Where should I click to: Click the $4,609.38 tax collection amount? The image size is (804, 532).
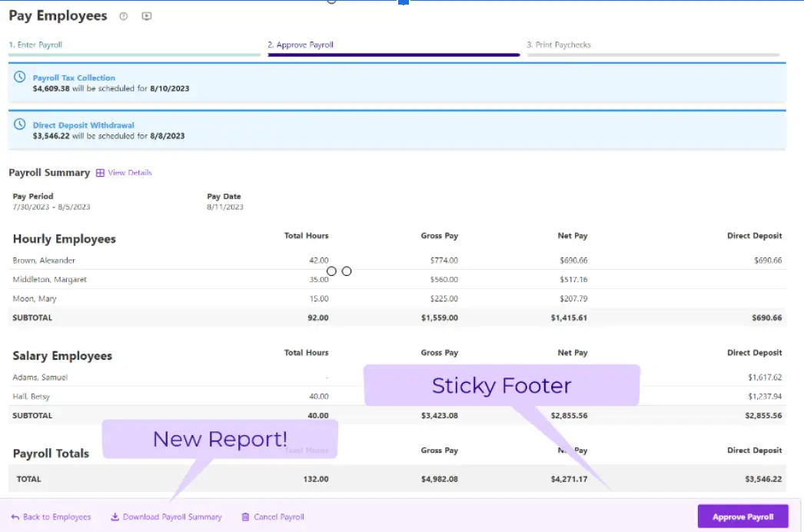[51, 88]
